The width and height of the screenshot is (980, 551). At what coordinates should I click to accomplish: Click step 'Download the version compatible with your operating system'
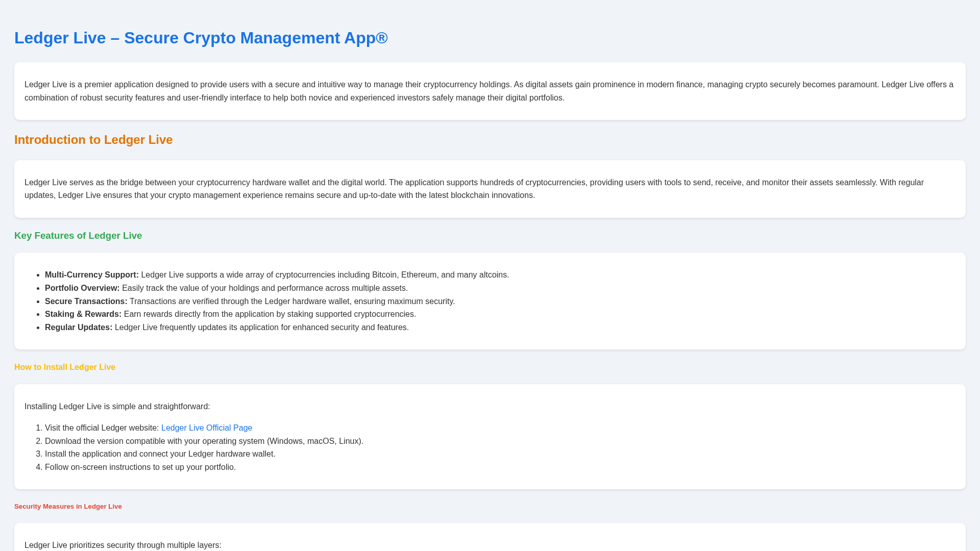point(204,441)
